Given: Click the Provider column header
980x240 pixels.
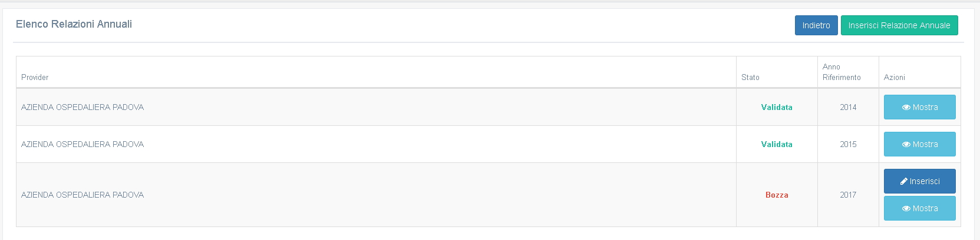Looking at the screenshot, I should (x=35, y=77).
